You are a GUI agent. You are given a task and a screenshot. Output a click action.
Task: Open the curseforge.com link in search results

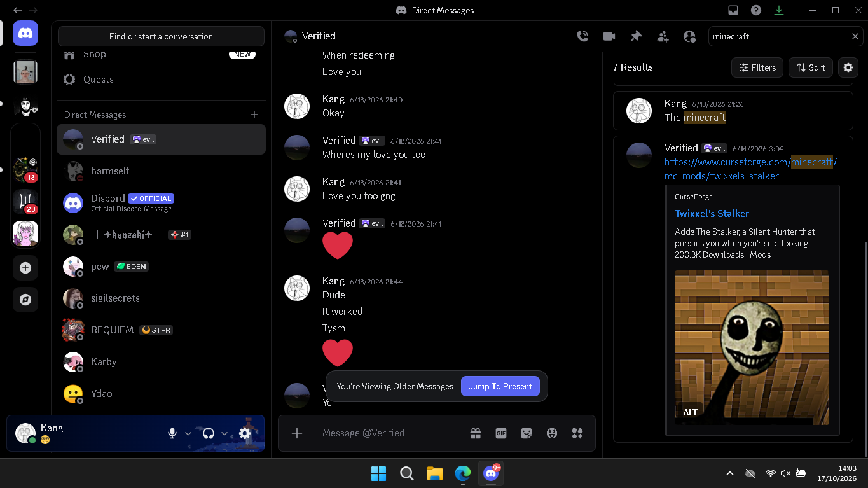[x=750, y=169]
